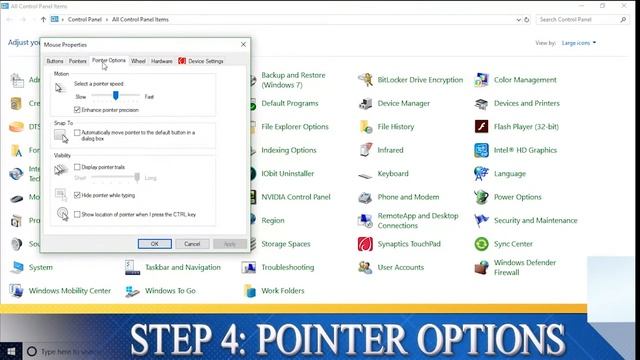640x360 pixels.
Task: Enable show pointer location with CTRL key
Action: tap(77, 214)
